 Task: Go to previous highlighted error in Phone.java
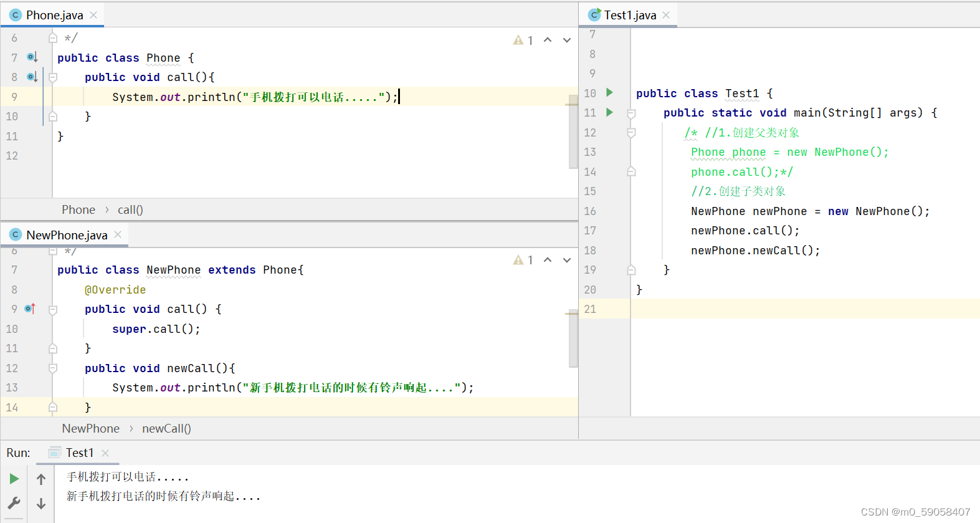(548, 40)
